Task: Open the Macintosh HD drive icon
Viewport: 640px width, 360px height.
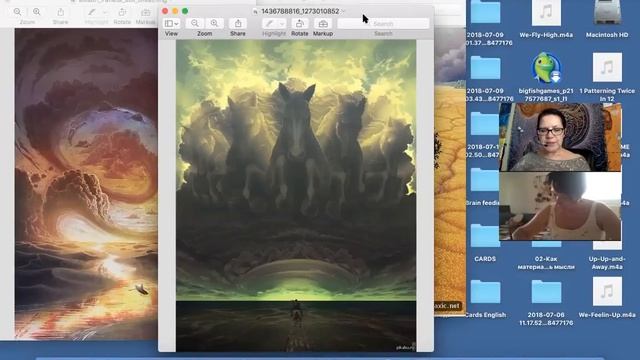Action: [x=607, y=12]
